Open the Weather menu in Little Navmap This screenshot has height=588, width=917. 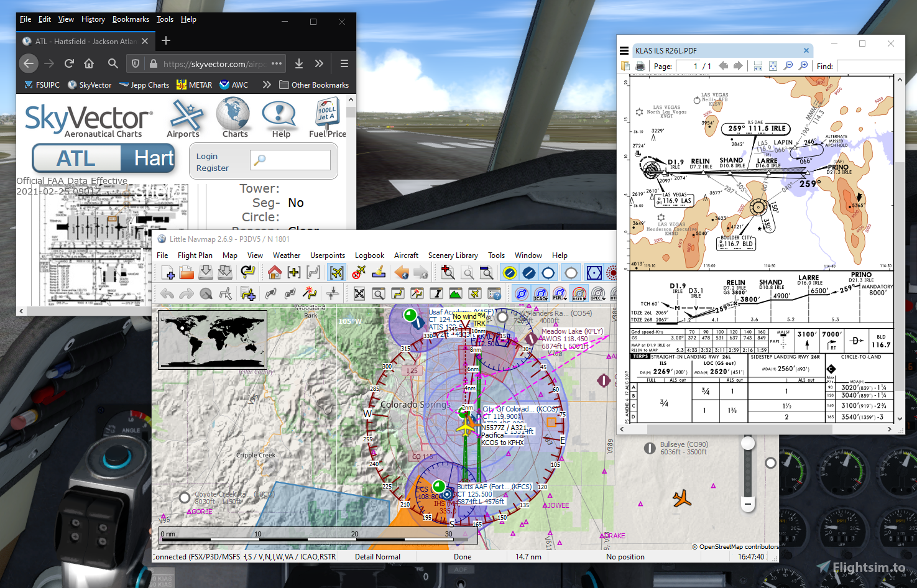[x=286, y=255]
